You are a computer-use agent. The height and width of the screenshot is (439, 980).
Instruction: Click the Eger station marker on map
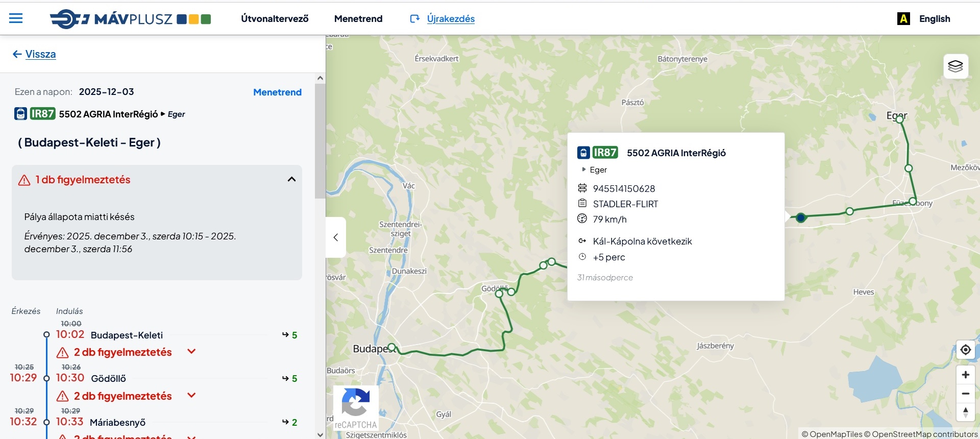pyautogui.click(x=900, y=119)
